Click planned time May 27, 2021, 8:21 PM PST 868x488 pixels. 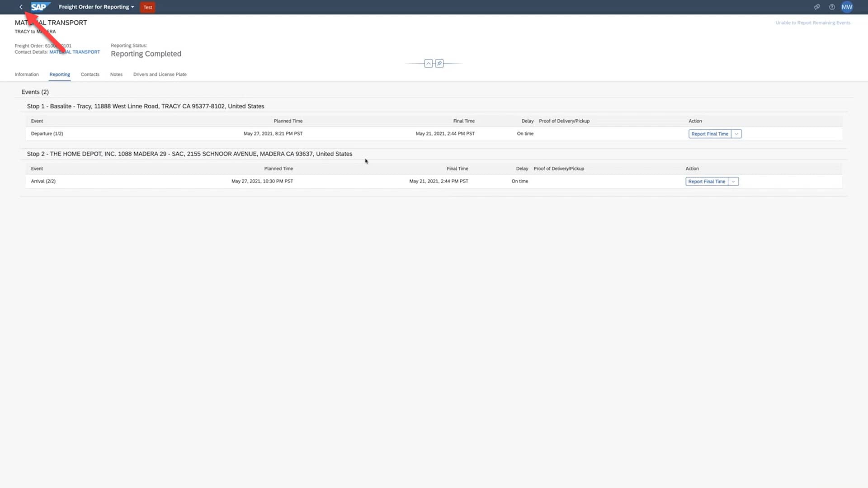click(273, 134)
